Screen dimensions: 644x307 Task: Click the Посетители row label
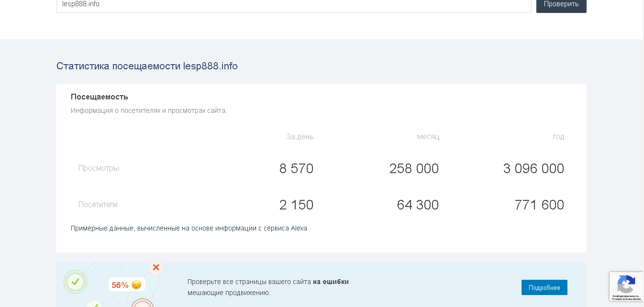click(x=98, y=205)
